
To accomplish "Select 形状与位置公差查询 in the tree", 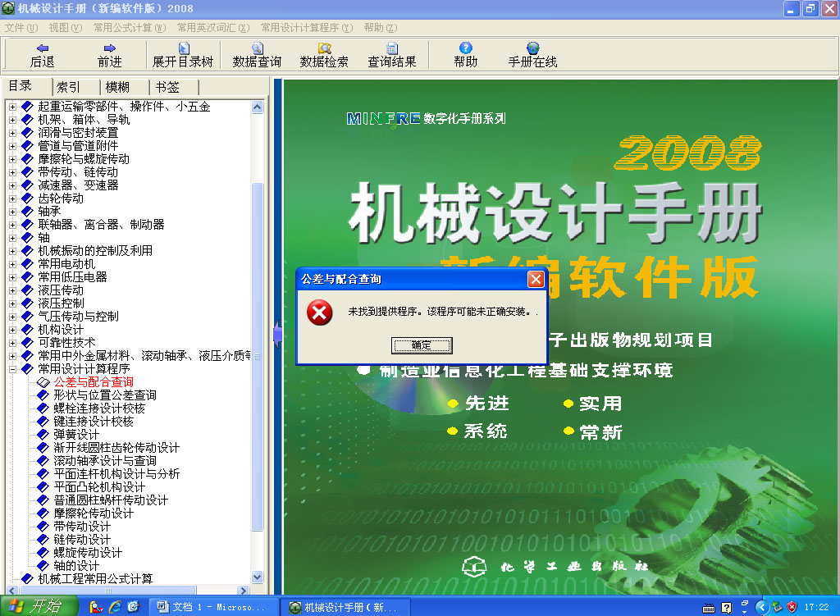I will click(105, 395).
